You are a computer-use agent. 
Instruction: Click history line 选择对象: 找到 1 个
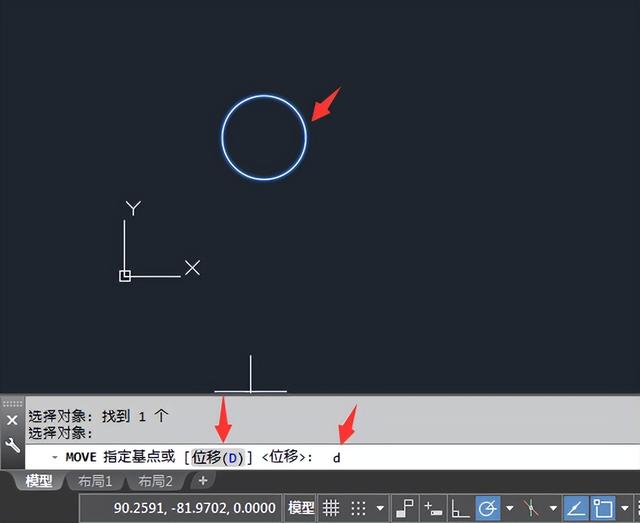click(98, 416)
